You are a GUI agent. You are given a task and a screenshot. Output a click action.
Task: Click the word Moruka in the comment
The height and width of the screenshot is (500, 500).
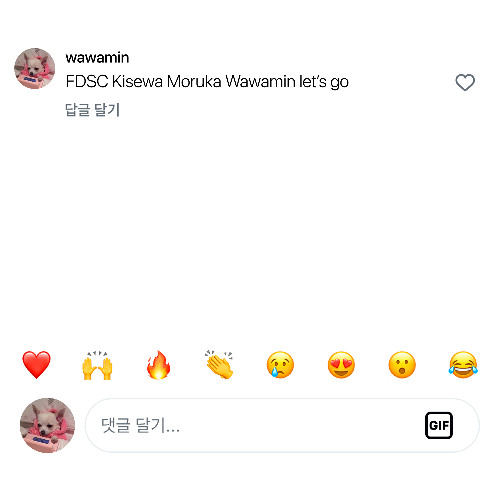[x=194, y=82]
